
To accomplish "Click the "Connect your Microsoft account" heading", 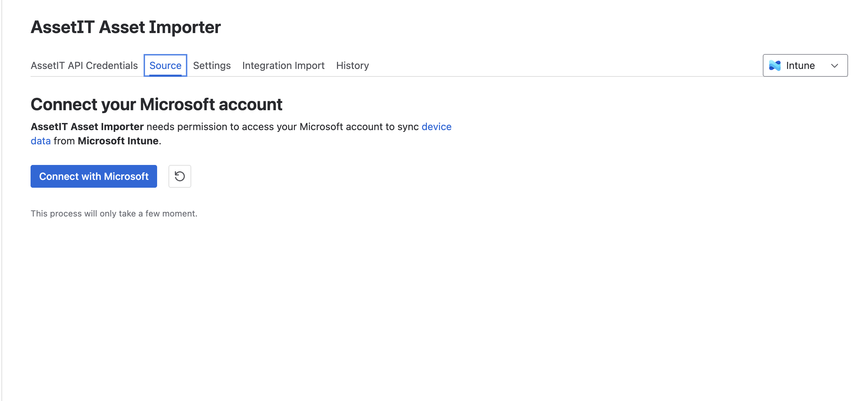I will 156,105.
